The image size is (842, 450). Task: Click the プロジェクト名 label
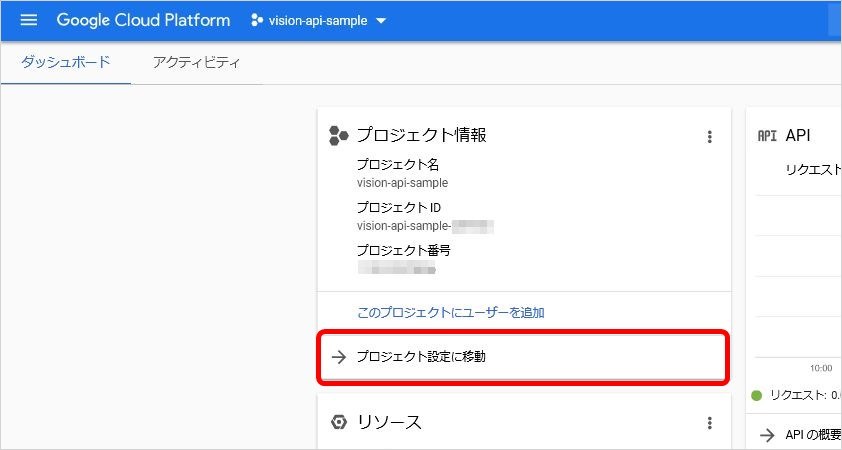(398, 164)
